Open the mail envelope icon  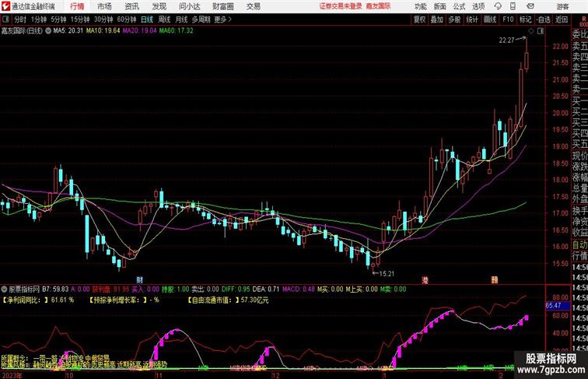pyautogui.click(x=530, y=6)
